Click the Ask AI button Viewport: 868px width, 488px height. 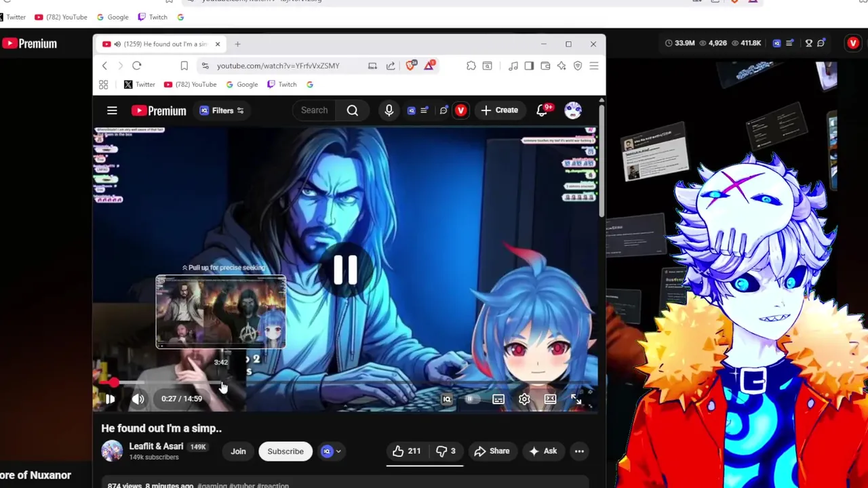click(x=543, y=451)
